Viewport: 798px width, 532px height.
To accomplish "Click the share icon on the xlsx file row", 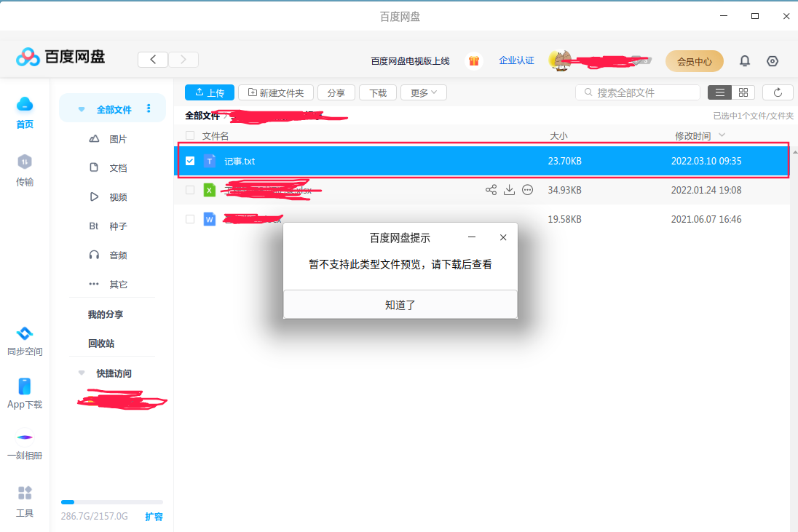I will [490, 189].
